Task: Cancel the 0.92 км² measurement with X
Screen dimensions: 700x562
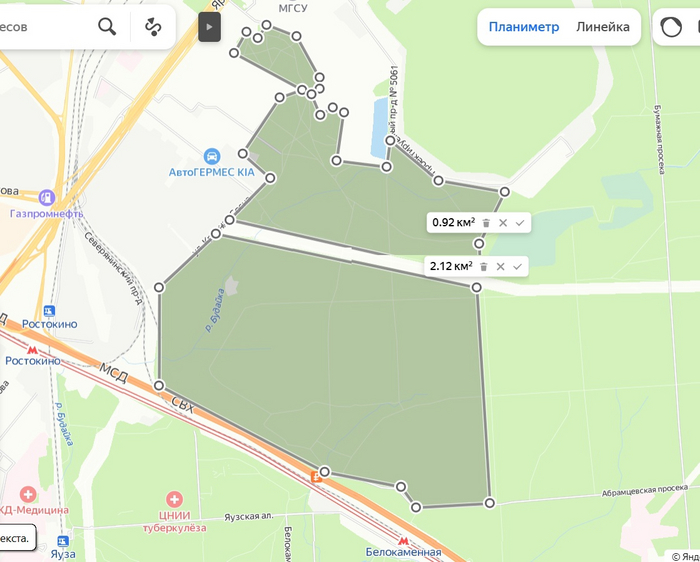Action: [503, 223]
